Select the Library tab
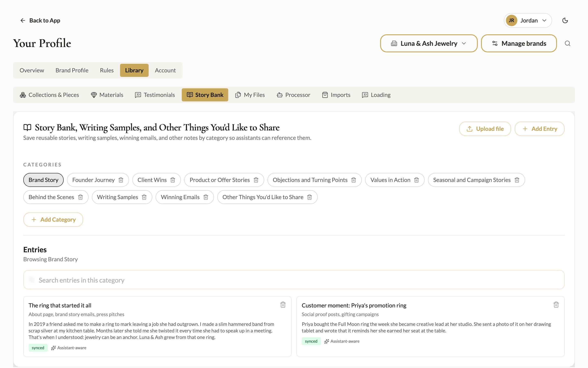This screenshot has width=588, height=368. 134,70
